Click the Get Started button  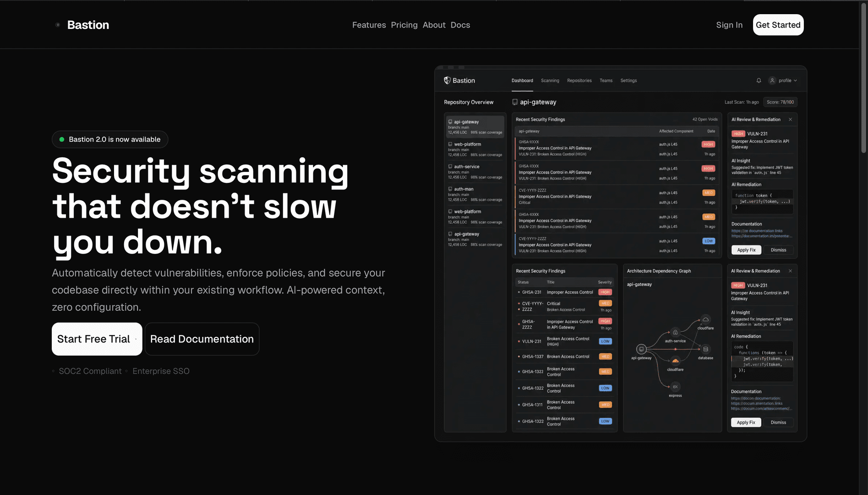[x=778, y=25]
